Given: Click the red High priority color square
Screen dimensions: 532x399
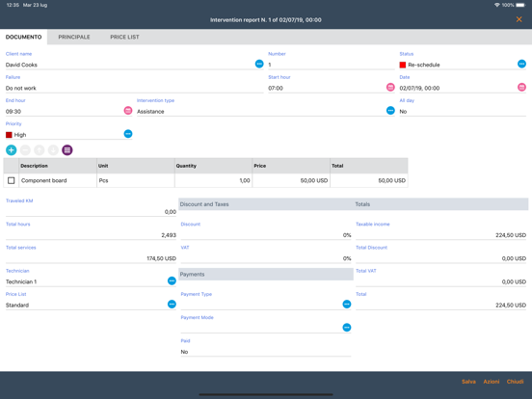Looking at the screenshot, I should [9, 135].
